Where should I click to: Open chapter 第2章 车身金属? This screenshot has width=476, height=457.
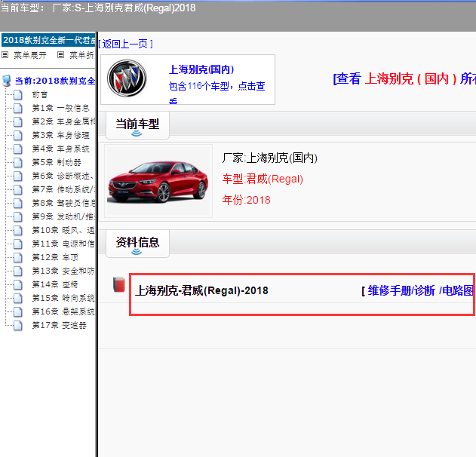click(63, 121)
